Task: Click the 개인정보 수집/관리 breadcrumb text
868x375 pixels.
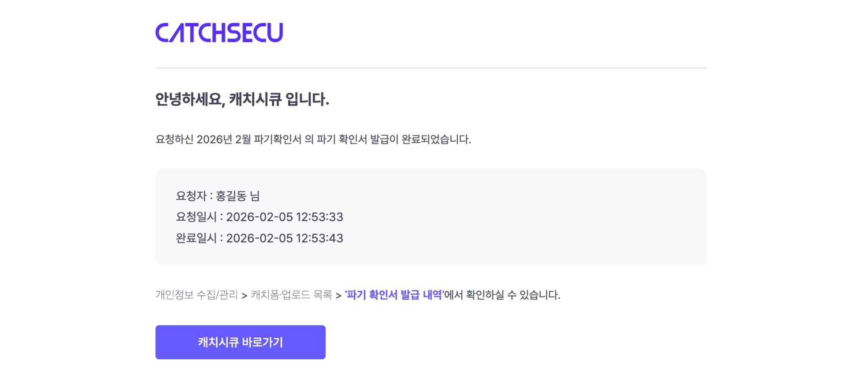Action: click(197, 295)
